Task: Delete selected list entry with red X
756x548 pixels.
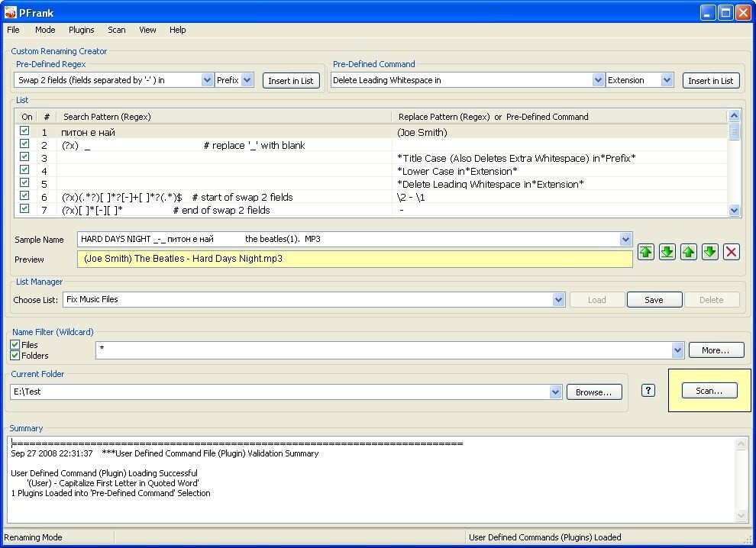Action: click(732, 252)
